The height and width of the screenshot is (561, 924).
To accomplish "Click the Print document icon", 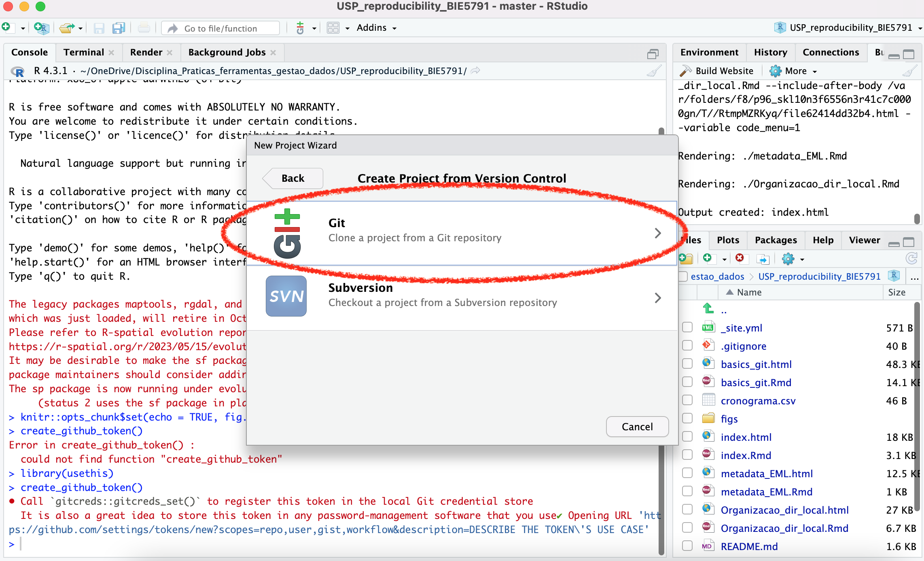I will pyautogui.click(x=144, y=28).
